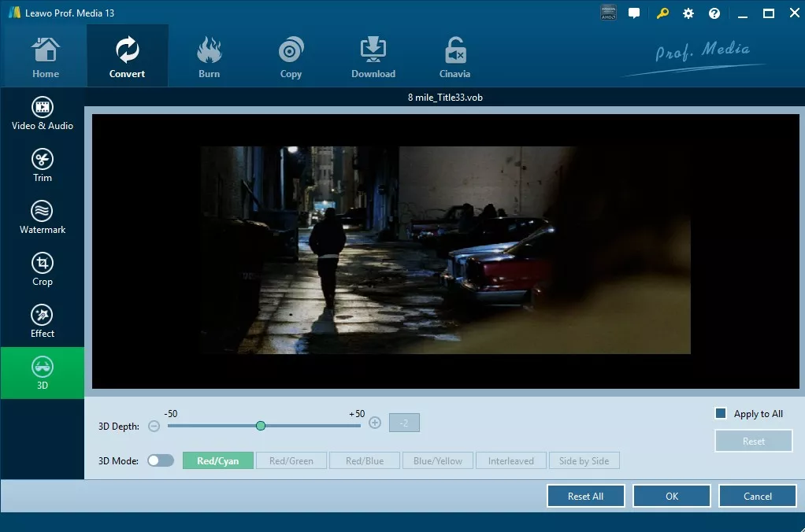Click the 3D depth value field
This screenshot has width=805, height=532.
click(x=404, y=423)
